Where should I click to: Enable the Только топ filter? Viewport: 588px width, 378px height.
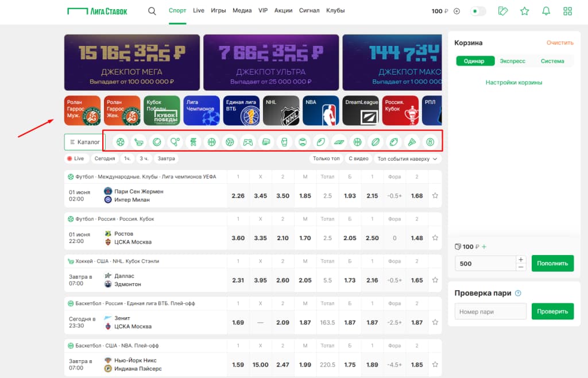(326, 159)
